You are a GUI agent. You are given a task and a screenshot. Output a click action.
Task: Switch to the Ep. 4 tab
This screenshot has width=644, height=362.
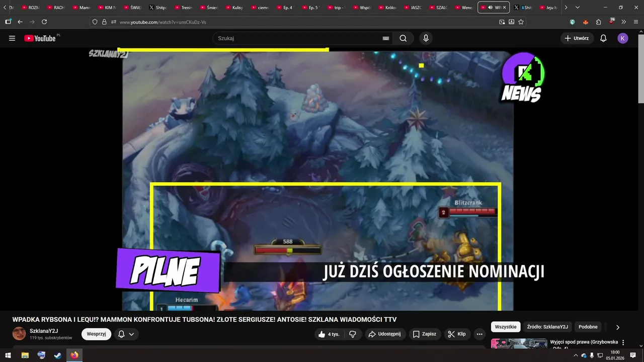coord(285,8)
